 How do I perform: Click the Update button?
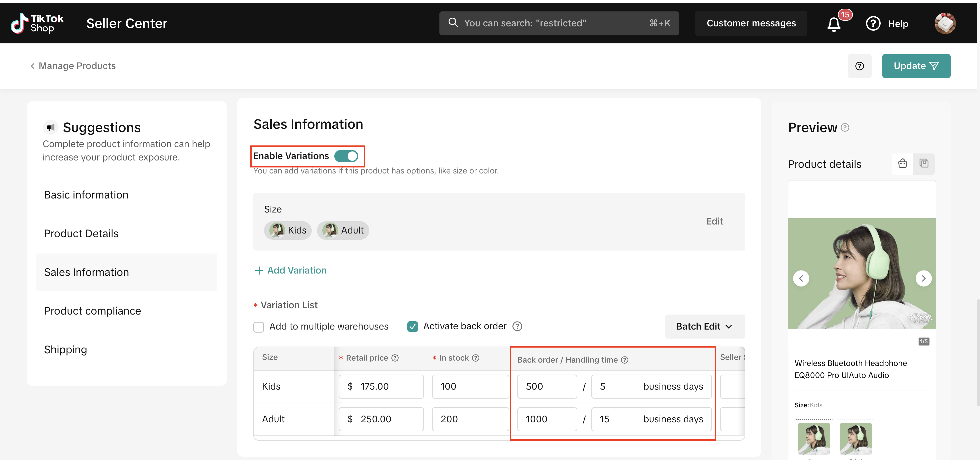(916, 66)
